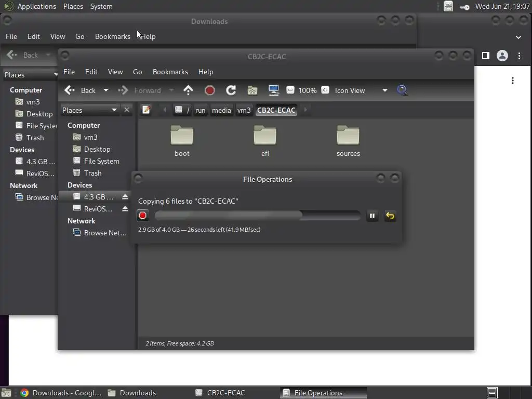Screen dimensions: 532x399
Task: Open search with the magnifier icon
Action: [402, 90]
